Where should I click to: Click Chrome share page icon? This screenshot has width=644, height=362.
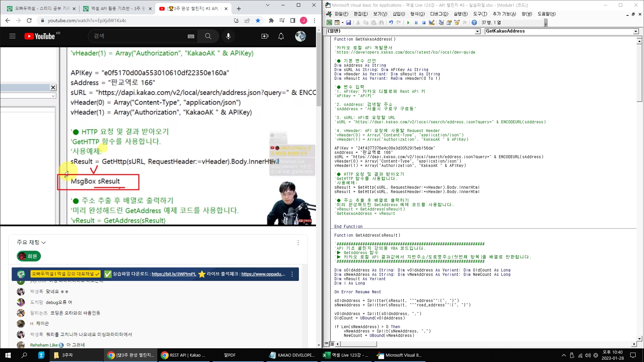(247, 20)
